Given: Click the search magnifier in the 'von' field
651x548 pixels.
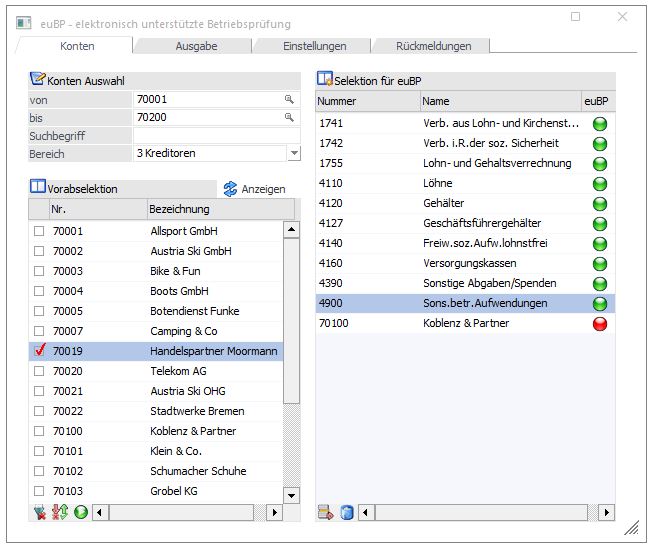Looking at the screenshot, I should [289, 99].
